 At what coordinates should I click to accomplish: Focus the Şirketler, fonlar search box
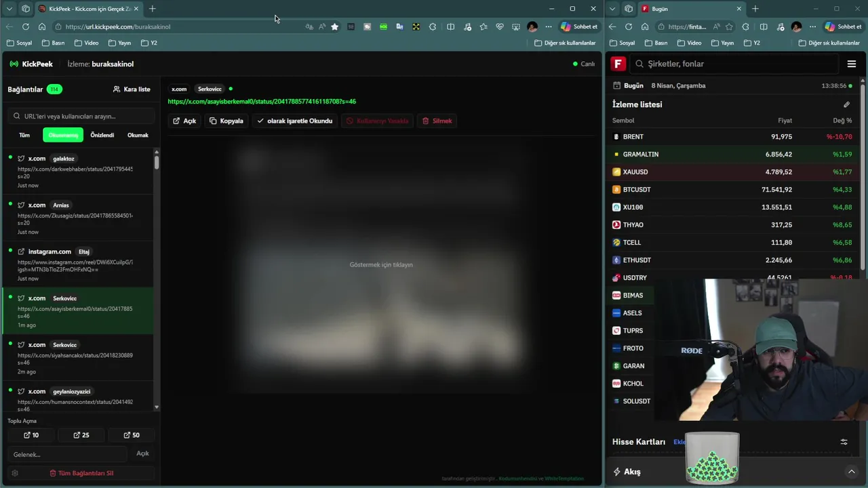[x=734, y=64]
